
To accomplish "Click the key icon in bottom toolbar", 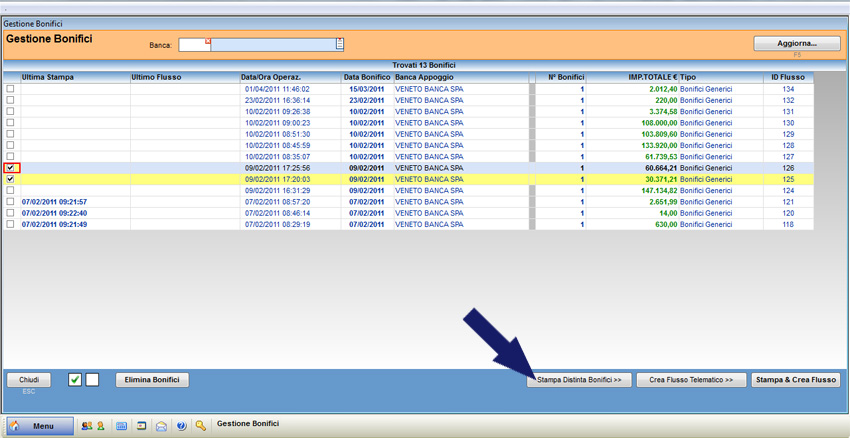I will click(201, 426).
